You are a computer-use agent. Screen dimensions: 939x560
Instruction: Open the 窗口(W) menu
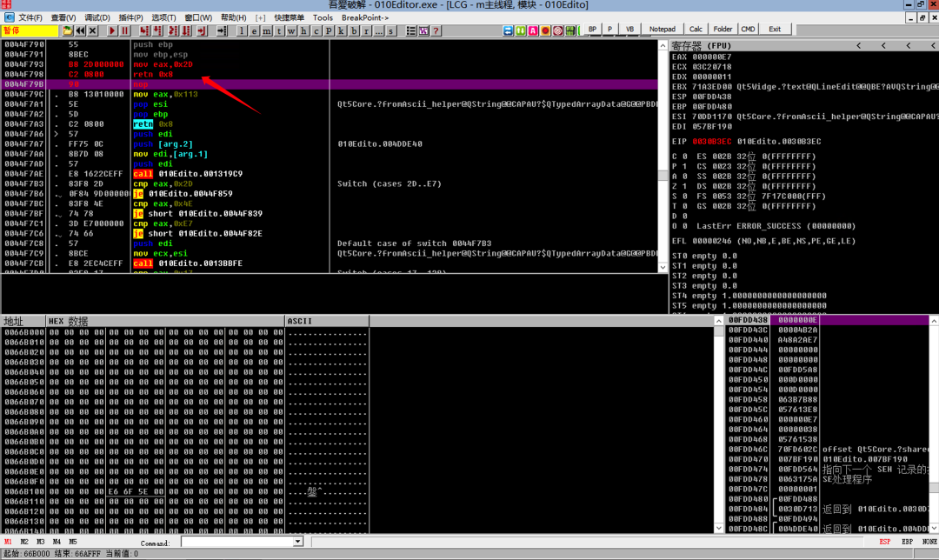(x=198, y=18)
